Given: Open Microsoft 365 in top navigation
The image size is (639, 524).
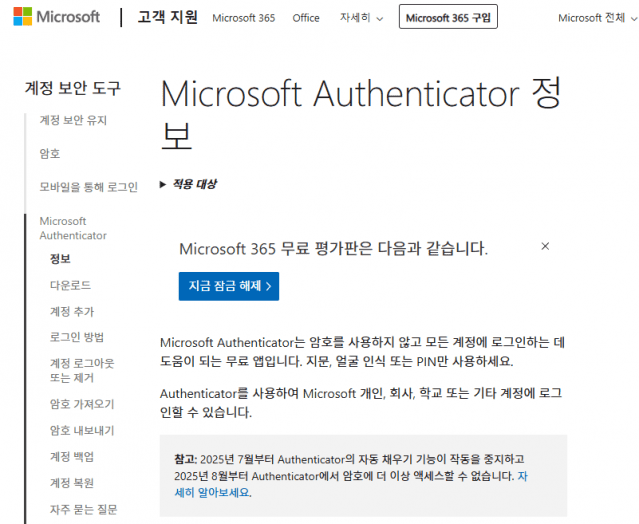Looking at the screenshot, I should [x=245, y=18].
